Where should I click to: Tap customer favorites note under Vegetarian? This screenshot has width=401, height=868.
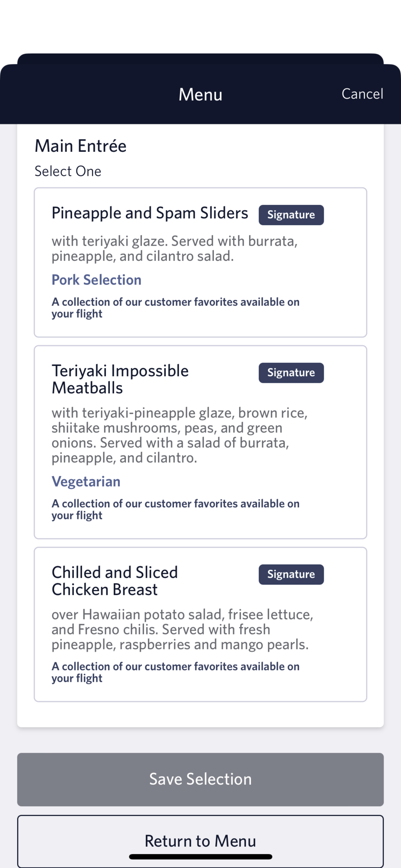tap(175, 509)
